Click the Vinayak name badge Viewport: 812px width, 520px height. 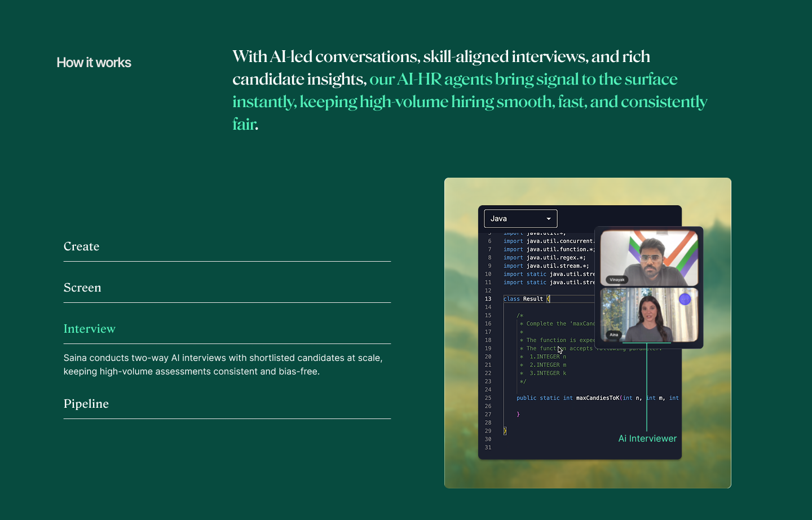pyautogui.click(x=617, y=280)
